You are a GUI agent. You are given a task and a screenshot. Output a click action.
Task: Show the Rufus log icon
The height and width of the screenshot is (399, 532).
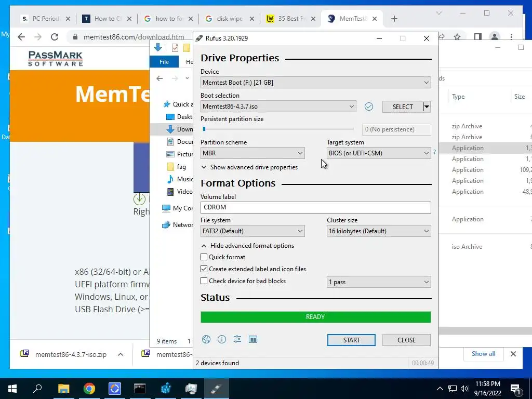[x=253, y=339]
